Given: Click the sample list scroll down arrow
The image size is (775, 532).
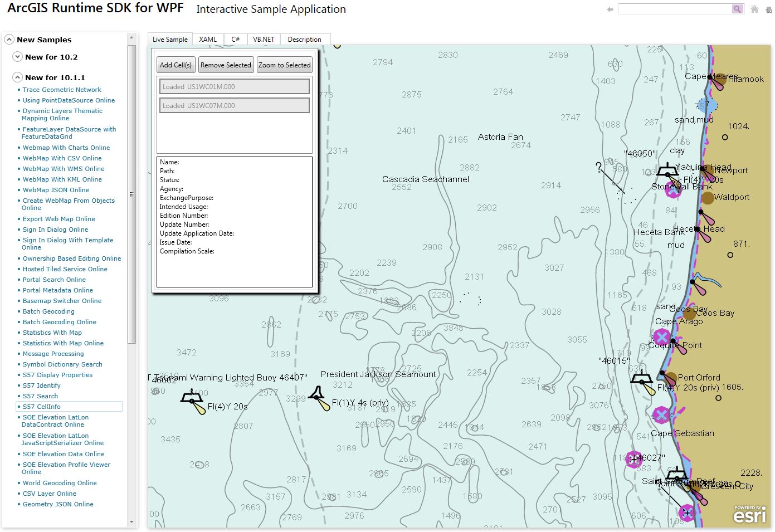Looking at the screenshot, I should pos(131,523).
